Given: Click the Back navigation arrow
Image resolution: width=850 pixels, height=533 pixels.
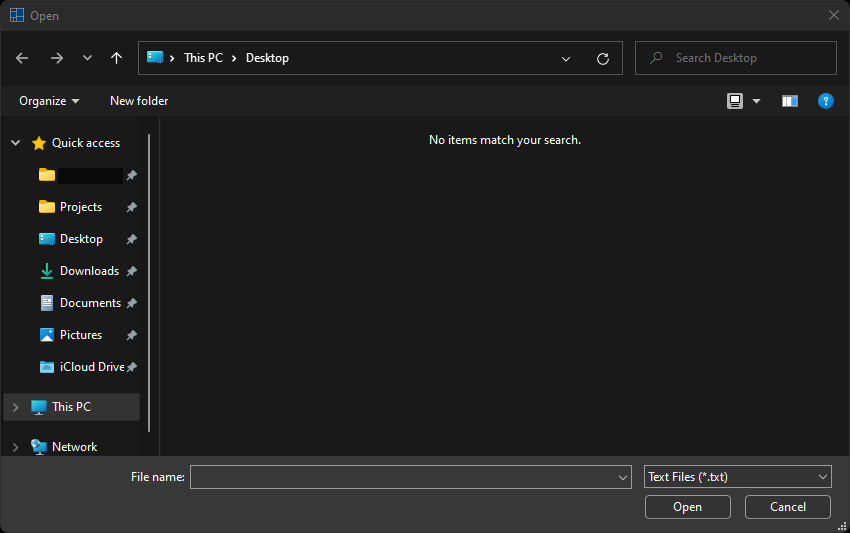Looking at the screenshot, I should [x=22, y=58].
